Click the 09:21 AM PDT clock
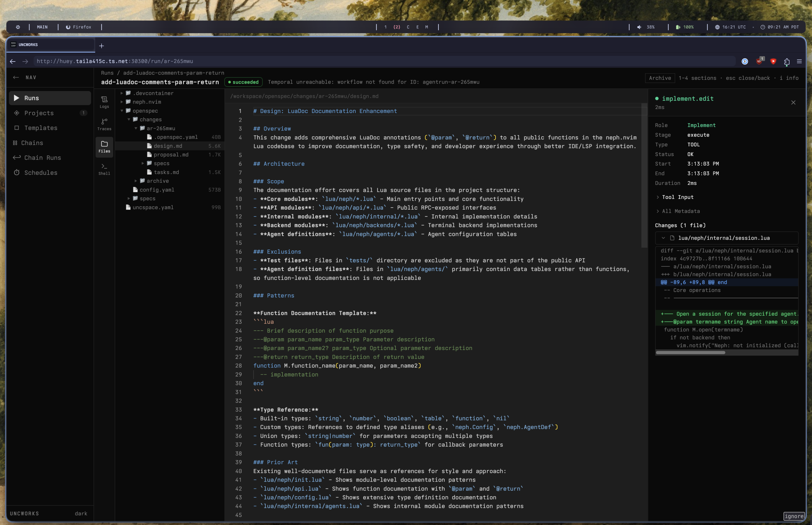Image resolution: width=812 pixels, height=525 pixels. pyautogui.click(x=779, y=27)
